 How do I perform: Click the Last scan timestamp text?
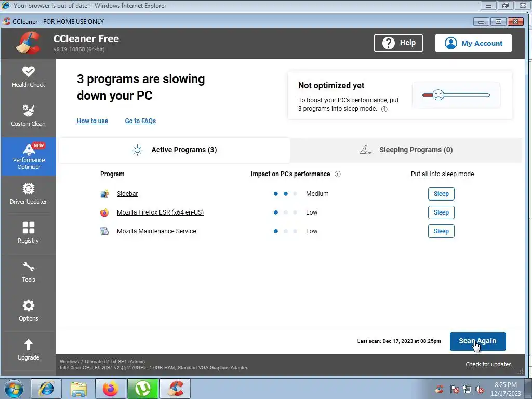pyautogui.click(x=399, y=341)
